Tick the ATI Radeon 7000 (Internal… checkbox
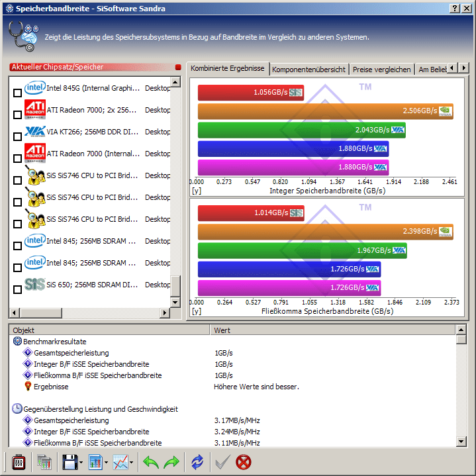This screenshot has width=476, height=476. coord(18,158)
